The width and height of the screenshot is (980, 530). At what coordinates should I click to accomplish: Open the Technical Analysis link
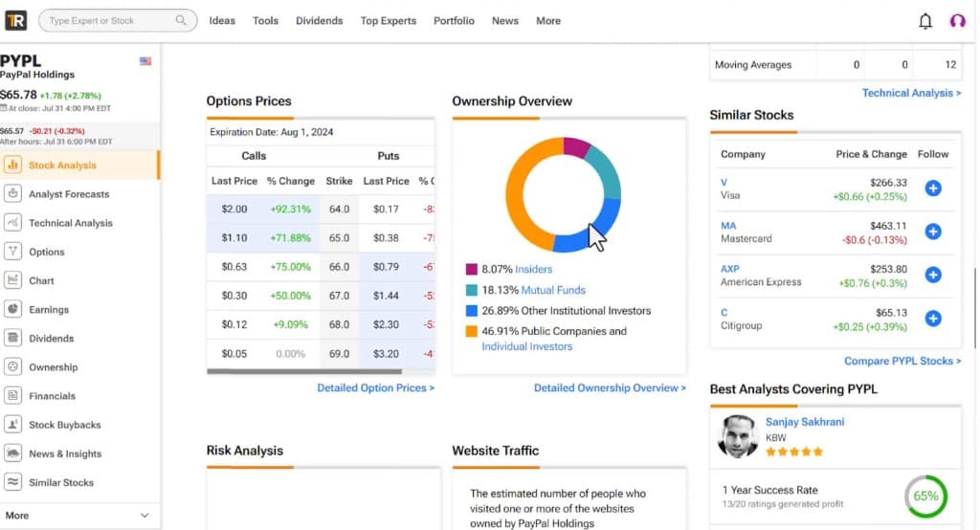(911, 93)
